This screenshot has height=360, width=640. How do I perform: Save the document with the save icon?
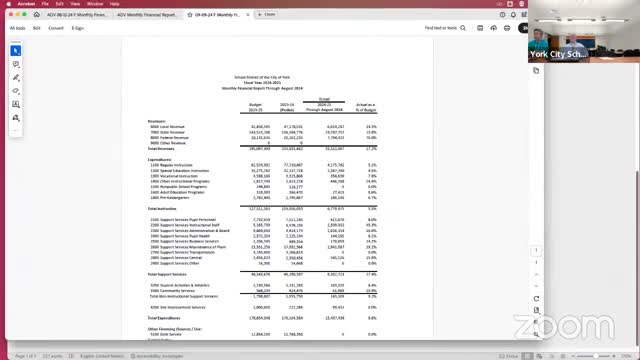pos(480,28)
